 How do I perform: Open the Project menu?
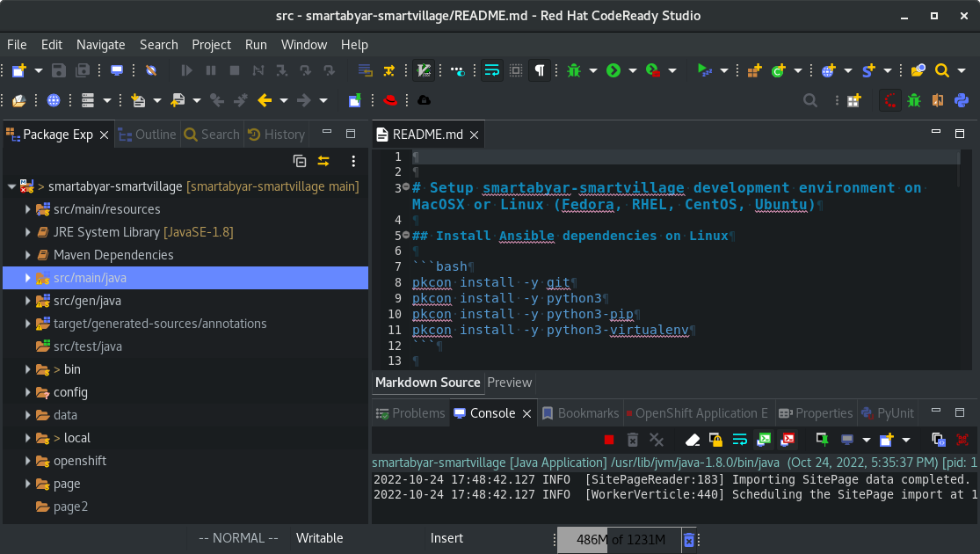pyautogui.click(x=211, y=45)
